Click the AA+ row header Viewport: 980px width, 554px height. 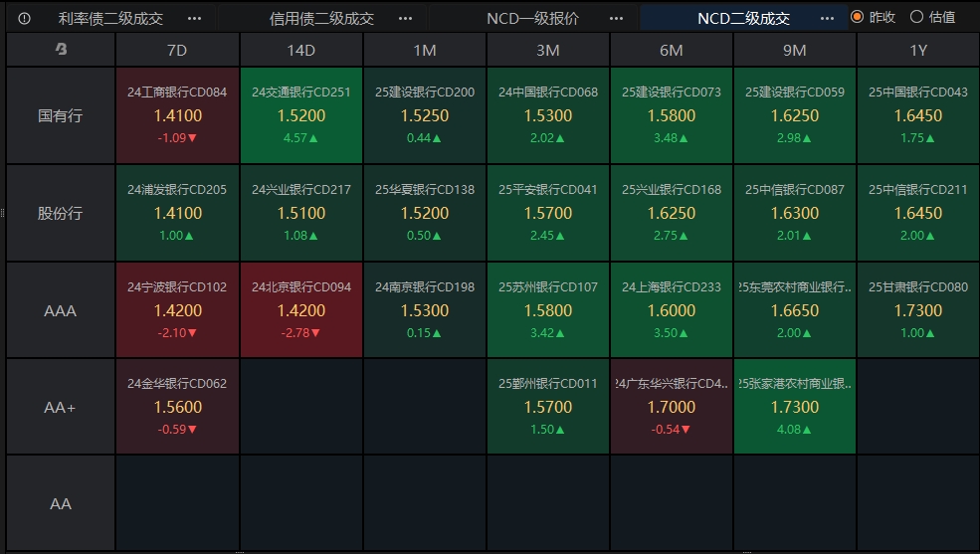[x=61, y=407]
